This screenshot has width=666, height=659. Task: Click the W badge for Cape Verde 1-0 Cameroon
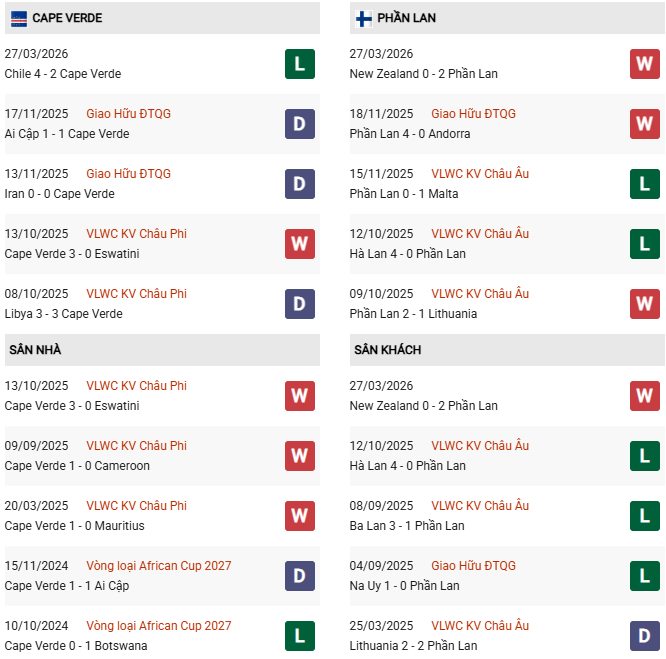pyautogui.click(x=300, y=456)
